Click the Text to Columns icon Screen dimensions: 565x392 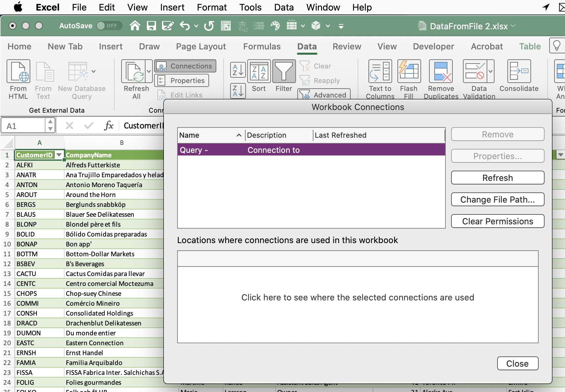tap(380, 71)
